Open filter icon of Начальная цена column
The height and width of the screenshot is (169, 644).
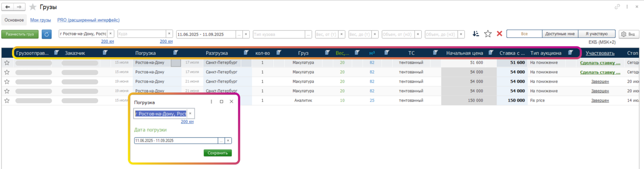491,53
